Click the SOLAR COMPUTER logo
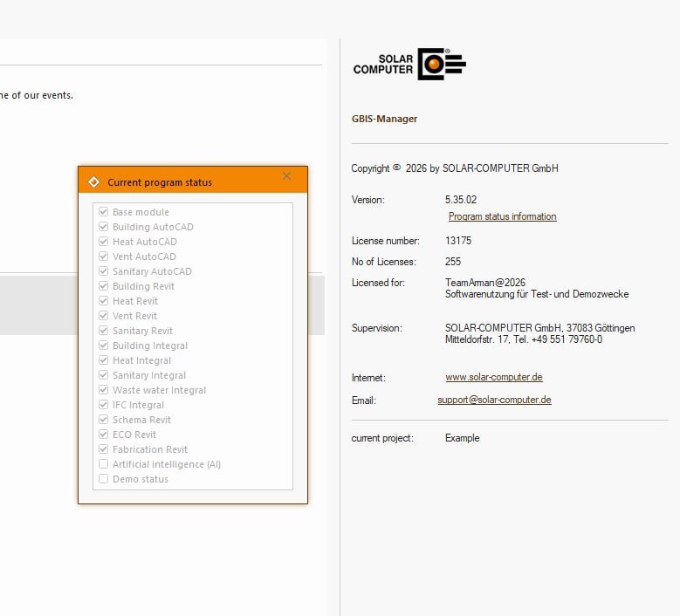The height and width of the screenshot is (616, 680). pyautogui.click(x=409, y=65)
